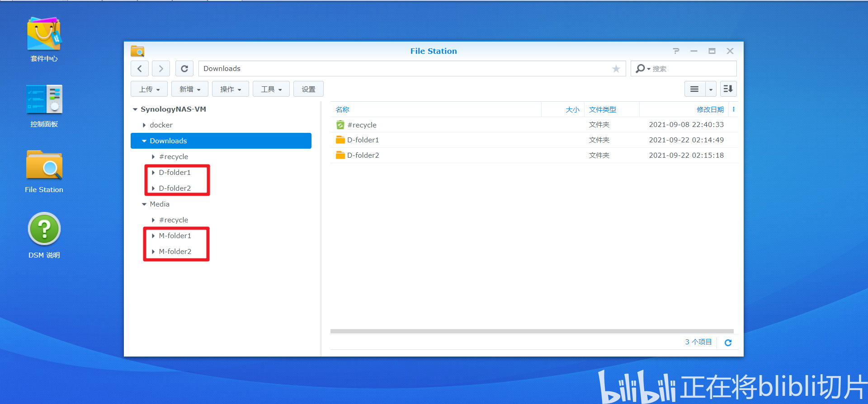Select the Media shared folder in tree
Image resolution: width=868 pixels, height=404 pixels.
pos(160,204)
